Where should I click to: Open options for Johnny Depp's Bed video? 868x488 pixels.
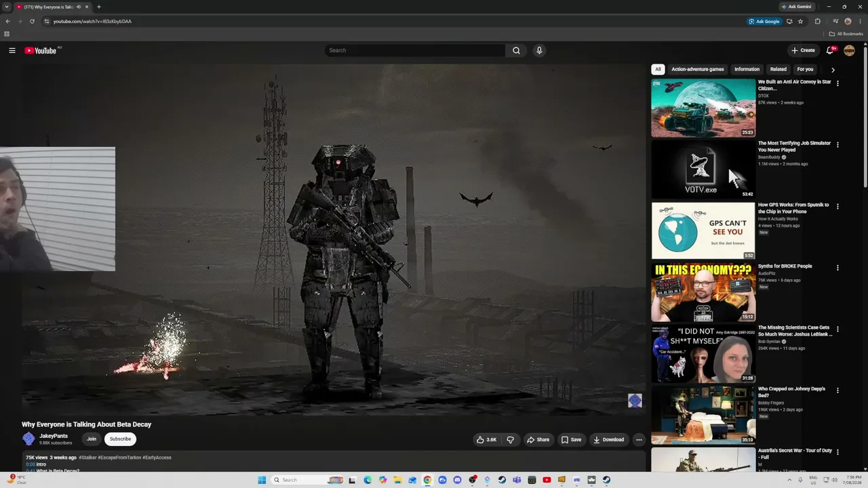[837, 390]
